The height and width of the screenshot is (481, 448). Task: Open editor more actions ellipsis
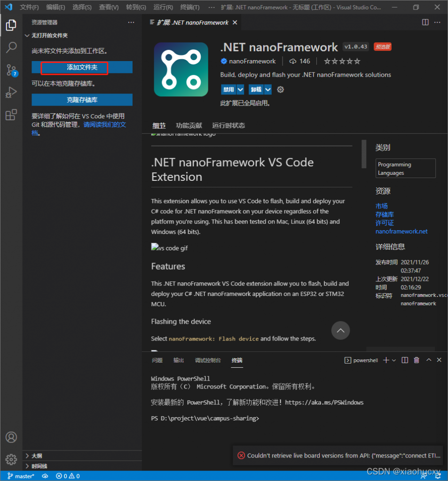(x=437, y=23)
